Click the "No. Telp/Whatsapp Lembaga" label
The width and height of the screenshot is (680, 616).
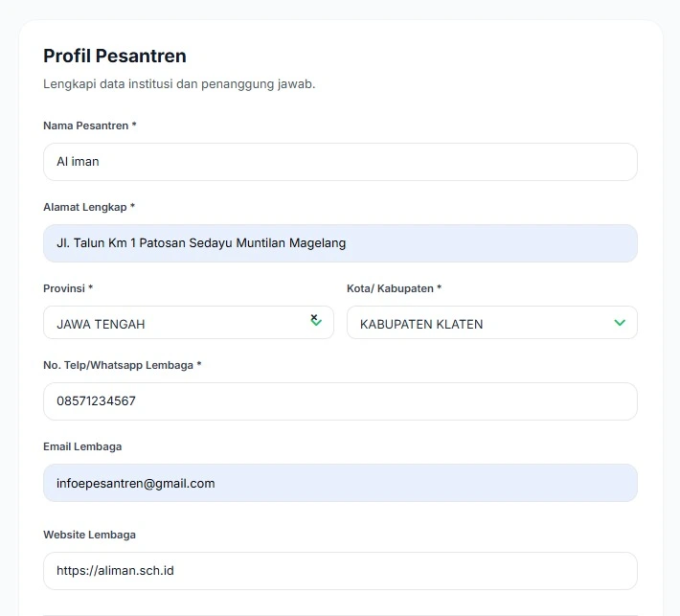pos(122,365)
